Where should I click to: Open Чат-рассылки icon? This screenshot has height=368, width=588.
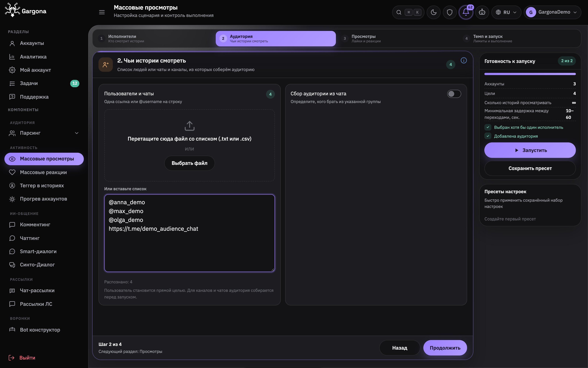12,291
